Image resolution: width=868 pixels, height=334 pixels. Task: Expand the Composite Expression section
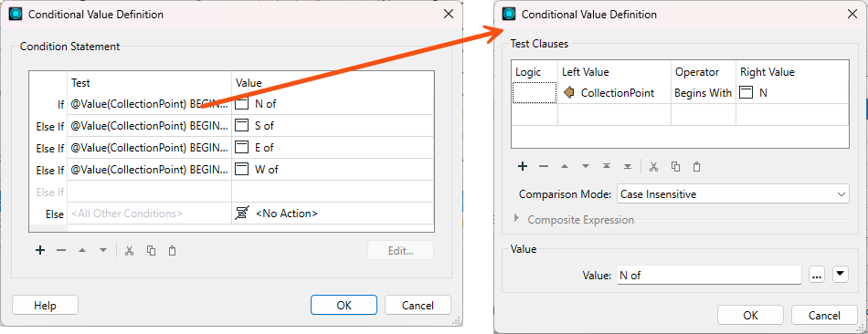coord(516,219)
